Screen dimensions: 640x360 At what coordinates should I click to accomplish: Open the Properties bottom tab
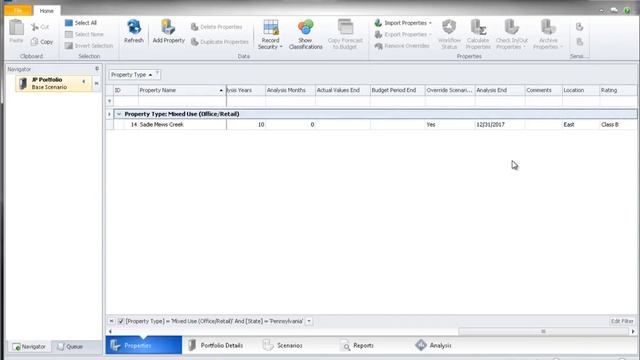[144, 345]
